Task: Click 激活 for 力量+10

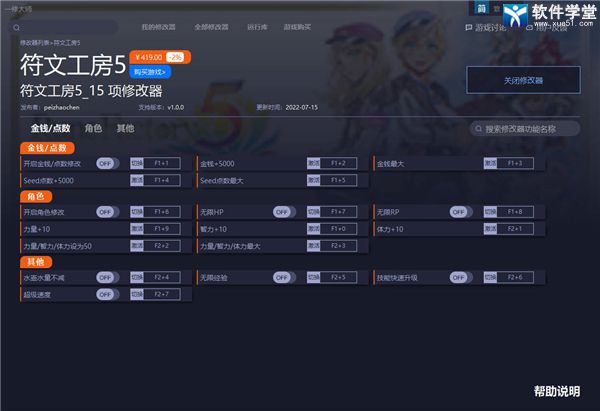Action: [x=137, y=229]
